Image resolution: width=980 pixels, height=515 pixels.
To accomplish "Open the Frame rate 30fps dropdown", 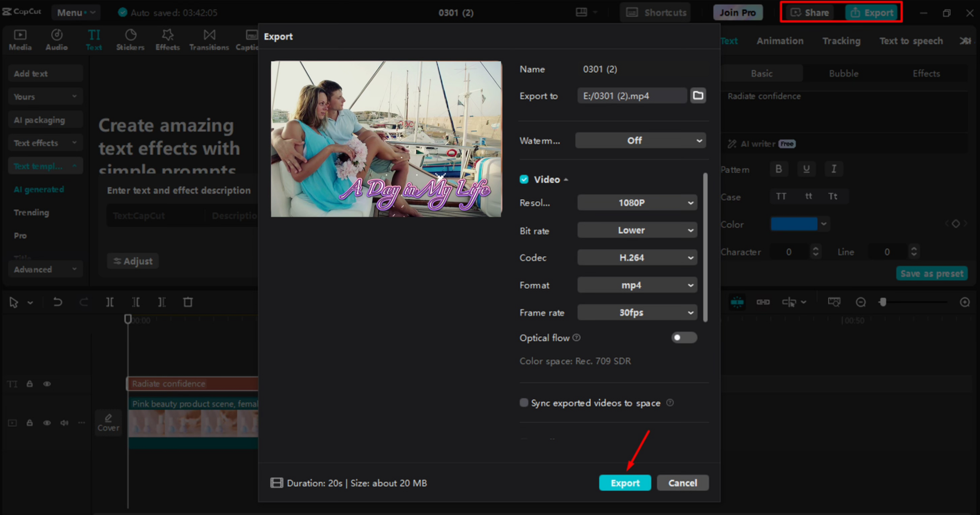I will 637,312.
